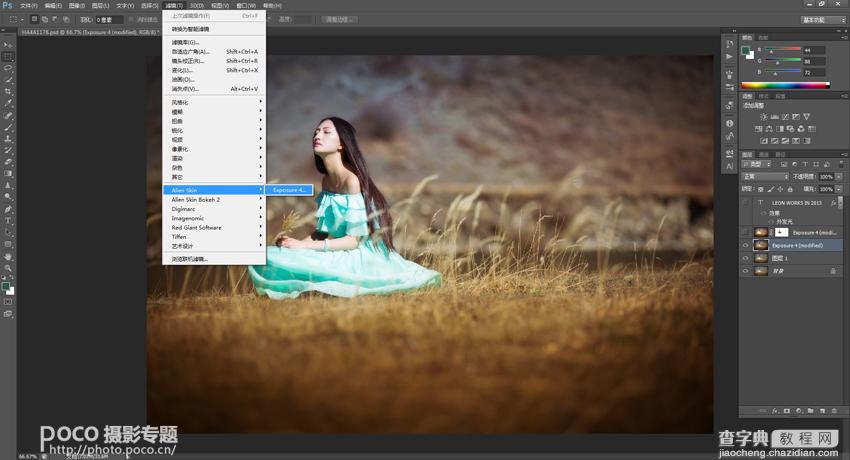Click Add to selection option icon
This screenshot has width=850, height=460.
(44, 19)
